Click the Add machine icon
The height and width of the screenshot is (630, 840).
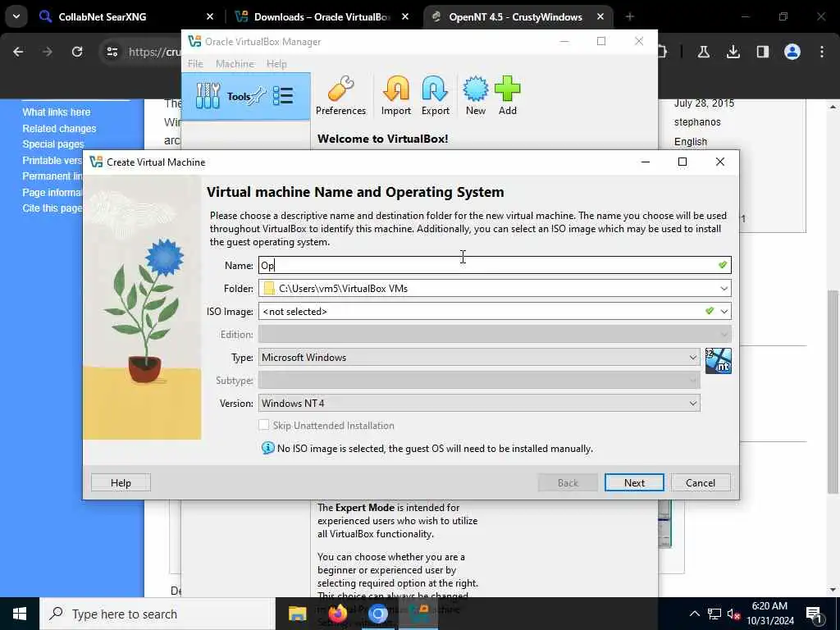click(507, 96)
